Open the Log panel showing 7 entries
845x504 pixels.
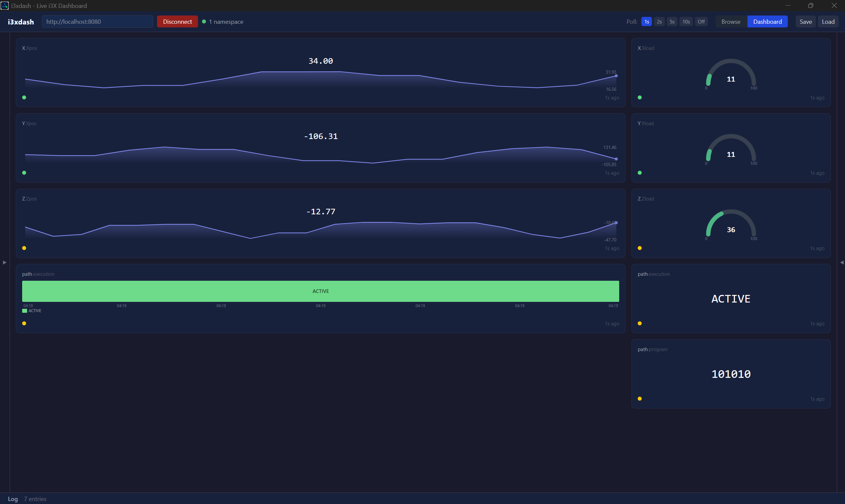click(13, 499)
